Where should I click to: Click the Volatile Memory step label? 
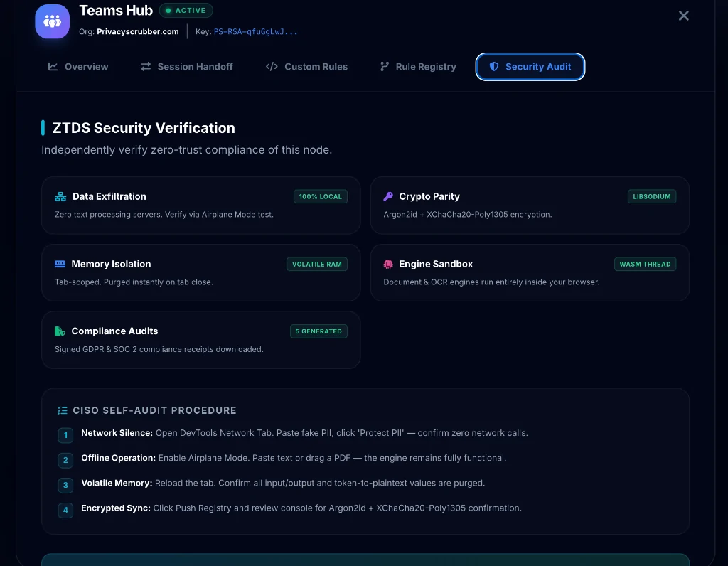117,484
